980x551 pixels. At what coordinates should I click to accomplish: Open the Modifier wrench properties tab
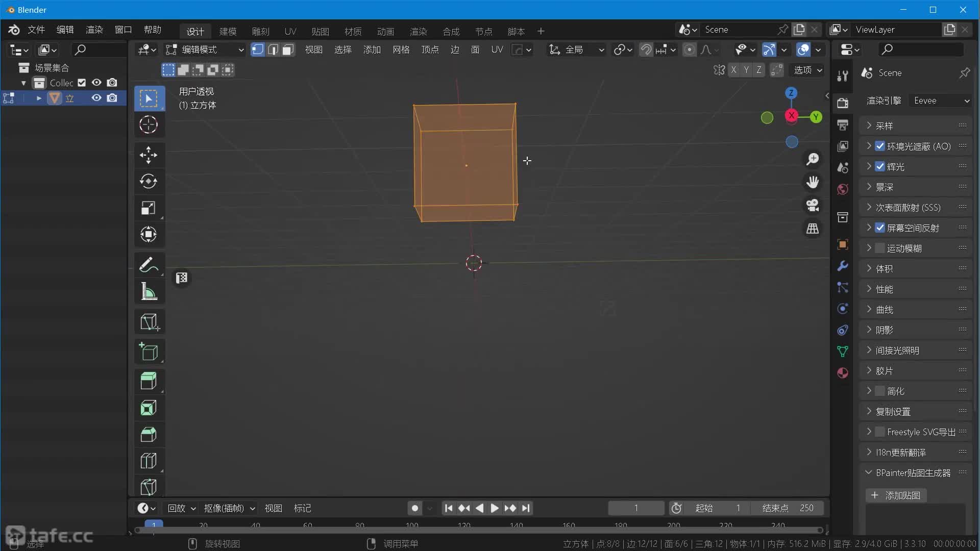(843, 266)
